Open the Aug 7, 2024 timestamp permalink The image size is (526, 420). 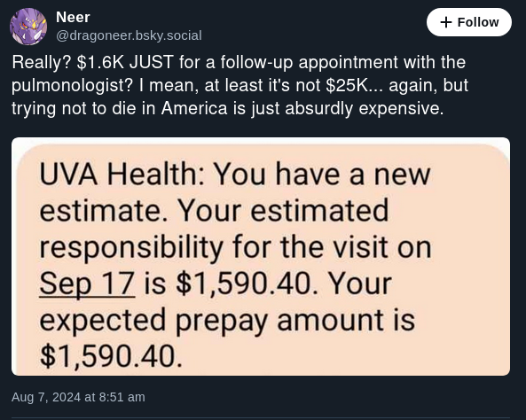click(x=78, y=397)
